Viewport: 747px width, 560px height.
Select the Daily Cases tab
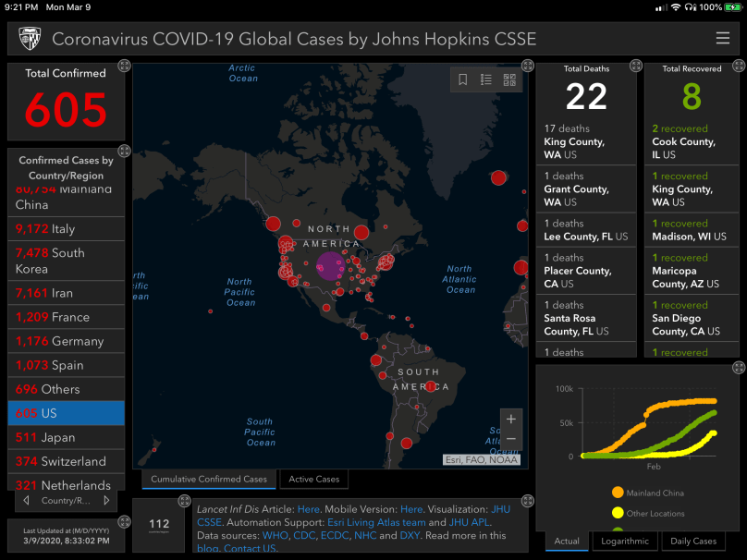692,542
